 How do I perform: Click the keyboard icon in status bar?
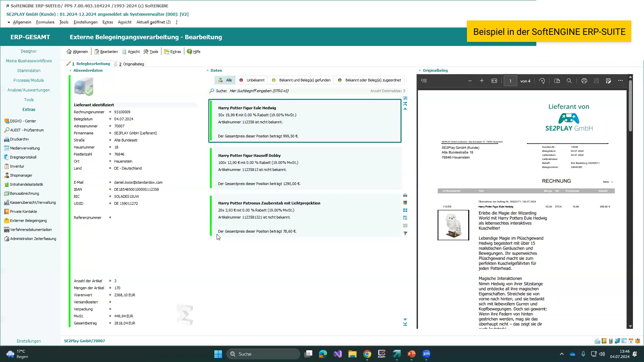597,341
